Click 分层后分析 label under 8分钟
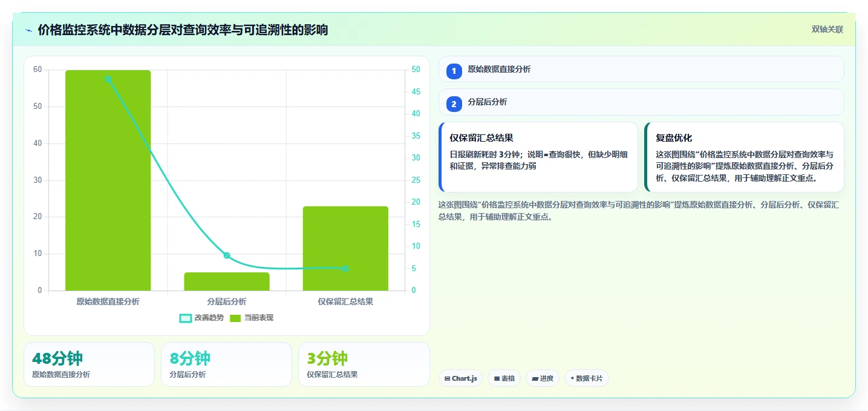The height and width of the screenshot is (411, 868). pos(188,375)
